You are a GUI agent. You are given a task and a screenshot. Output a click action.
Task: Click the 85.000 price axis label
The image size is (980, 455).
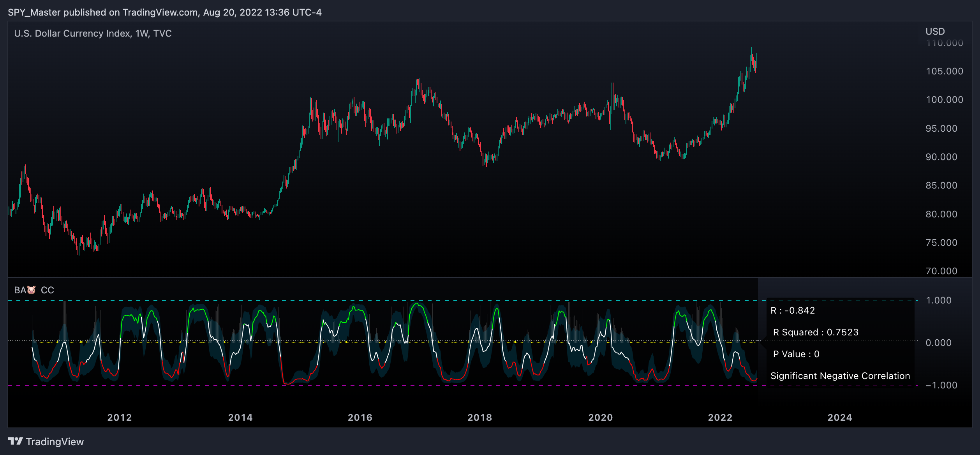coord(941,185)
